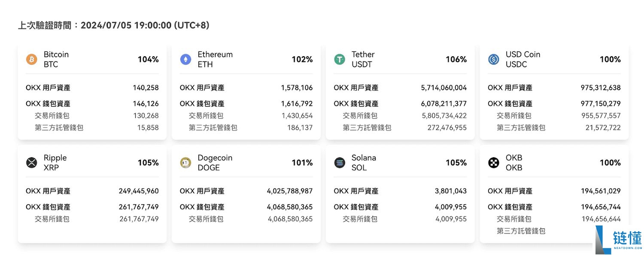Click the Dogecoin DOGE coin icon
The height and width of the screenshot is (255, 644).
click(x=185, y=163)
